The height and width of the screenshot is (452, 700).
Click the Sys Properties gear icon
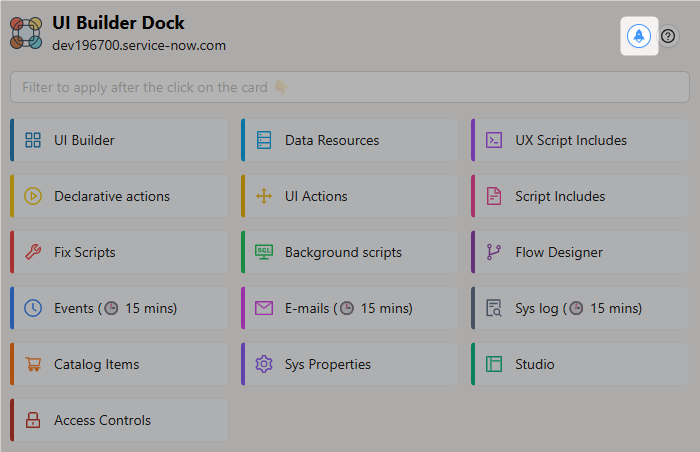(x=264, y=364)
